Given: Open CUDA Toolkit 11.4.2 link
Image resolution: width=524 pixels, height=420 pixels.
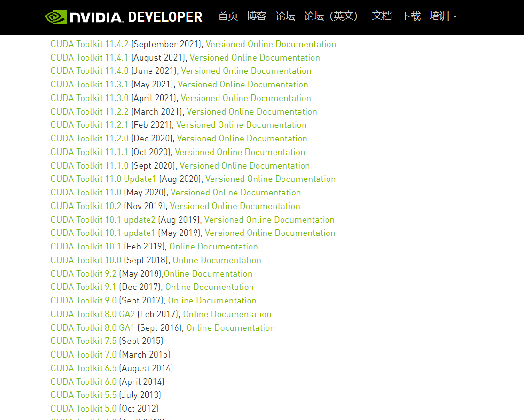Looking at the screenshot, I should click(x=90, y=44).
